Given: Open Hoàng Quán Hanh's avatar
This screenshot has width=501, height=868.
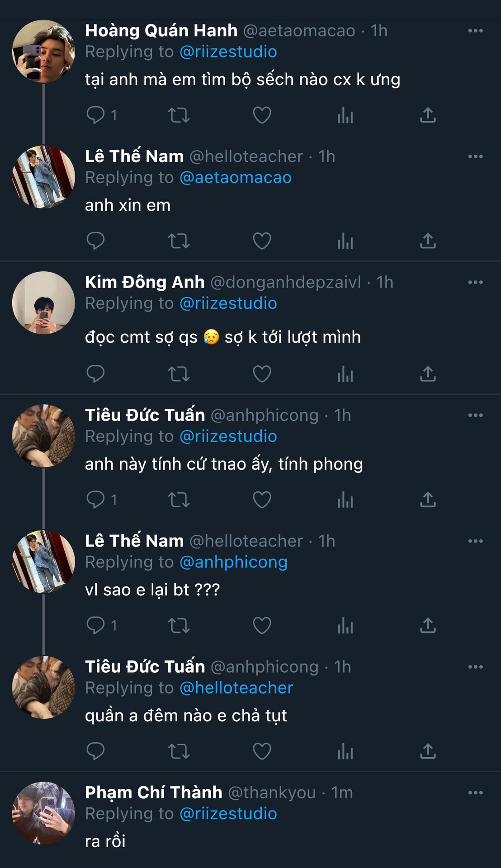Looking at the screenshot, I should tap(43, 51).
